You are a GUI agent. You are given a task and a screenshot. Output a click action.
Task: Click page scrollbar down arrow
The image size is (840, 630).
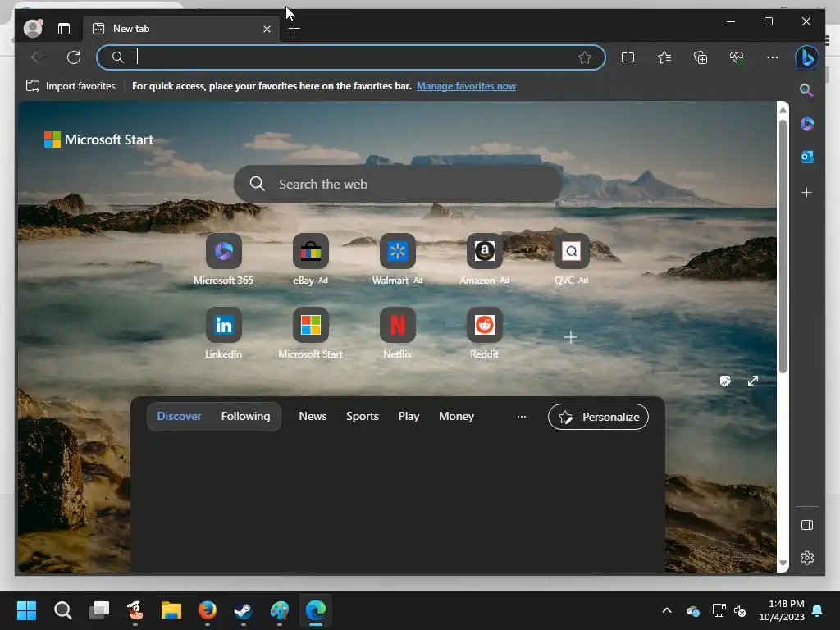(783, 563)
